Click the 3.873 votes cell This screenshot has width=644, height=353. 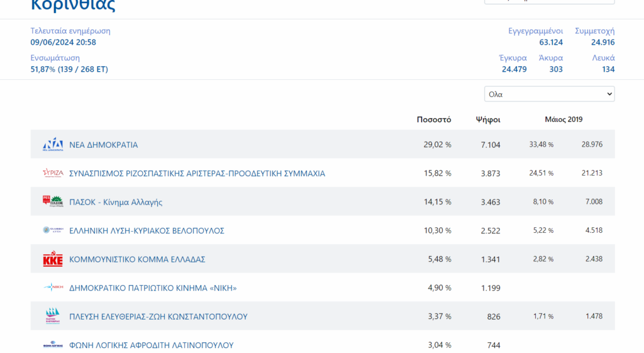(x=491, y=174)
